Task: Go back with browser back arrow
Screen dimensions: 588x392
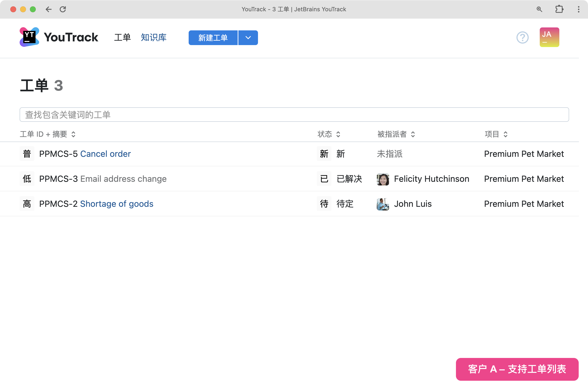Action: [49, 9]
